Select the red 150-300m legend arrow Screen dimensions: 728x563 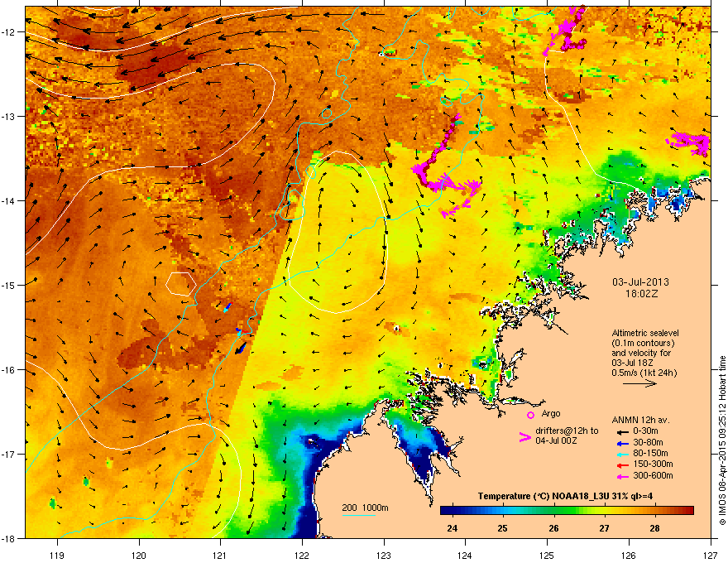(x=622, y=465)
